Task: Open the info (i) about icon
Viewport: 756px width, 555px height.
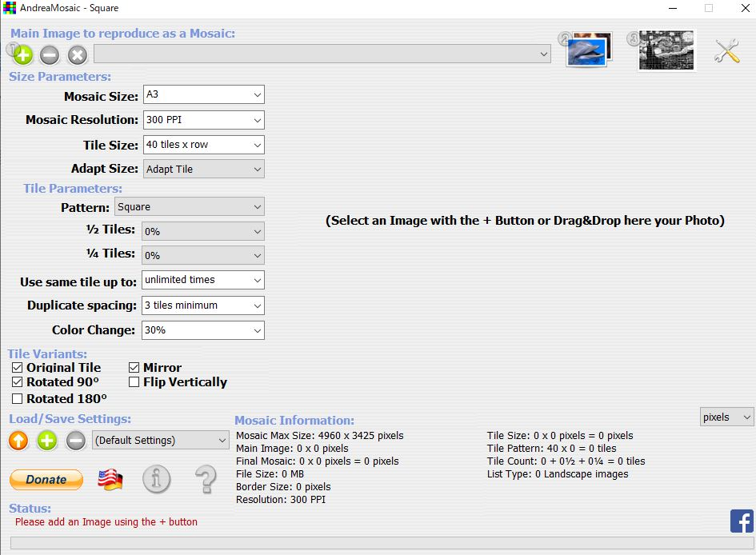Action: click(x=156, y=479)
